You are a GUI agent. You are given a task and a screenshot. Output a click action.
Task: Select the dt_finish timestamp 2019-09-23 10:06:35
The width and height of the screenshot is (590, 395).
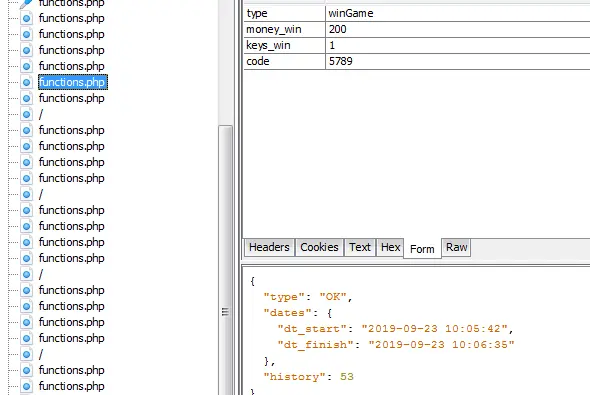[441, 345]
